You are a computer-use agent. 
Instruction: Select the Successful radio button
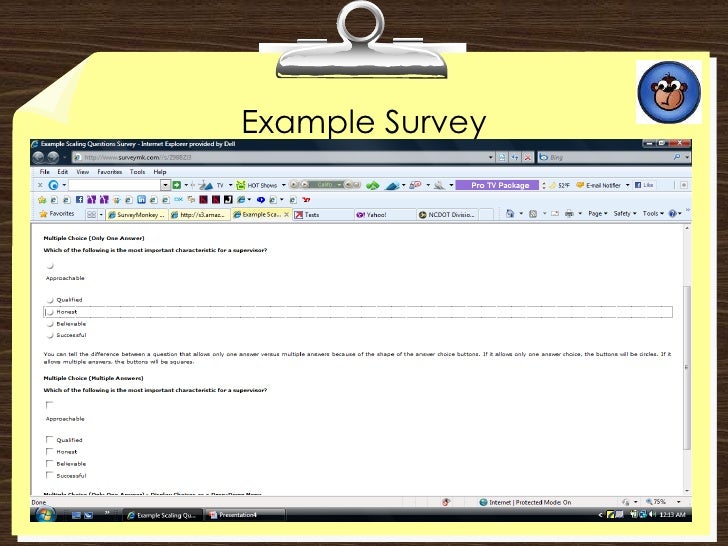(x=50, y=335)
